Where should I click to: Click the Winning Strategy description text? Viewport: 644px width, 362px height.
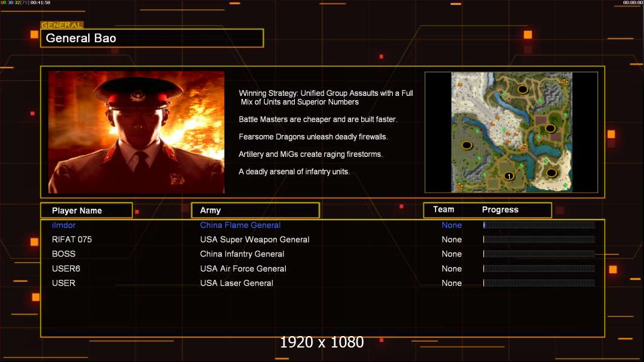pyautogui.click(x=326, y=98)
